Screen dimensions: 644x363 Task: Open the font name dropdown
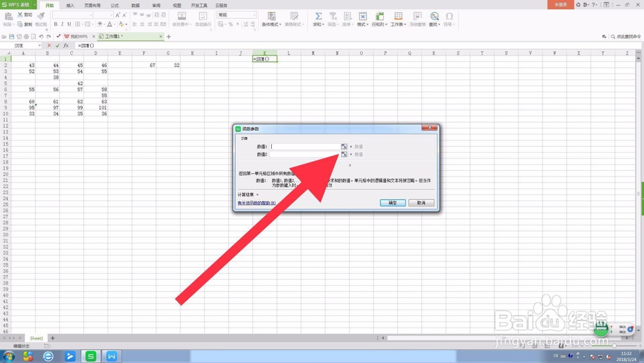(x=91, y=15)
